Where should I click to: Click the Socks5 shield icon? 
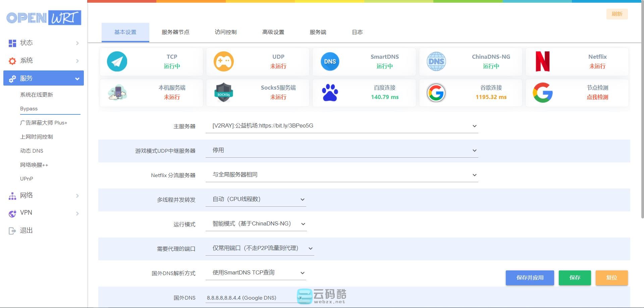click(x=223, y=93)
